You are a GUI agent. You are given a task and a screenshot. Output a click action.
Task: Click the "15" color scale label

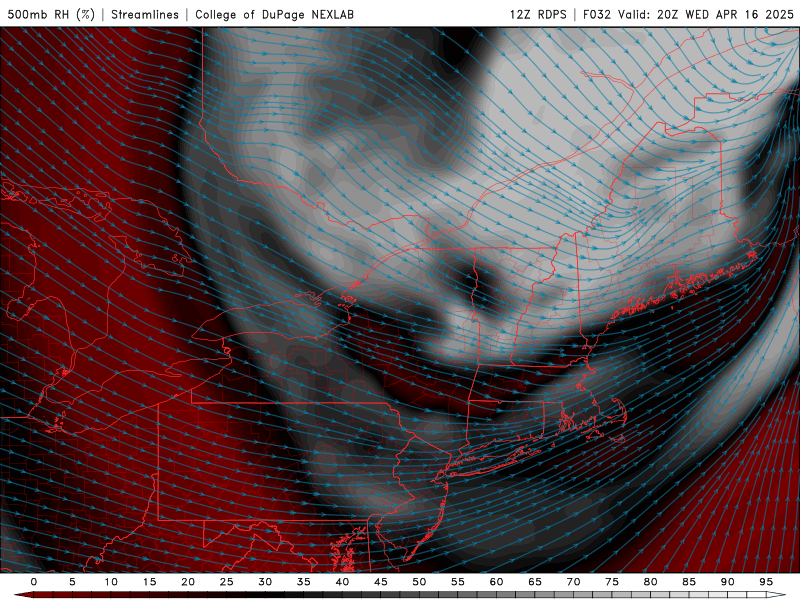tap(149, 582)
